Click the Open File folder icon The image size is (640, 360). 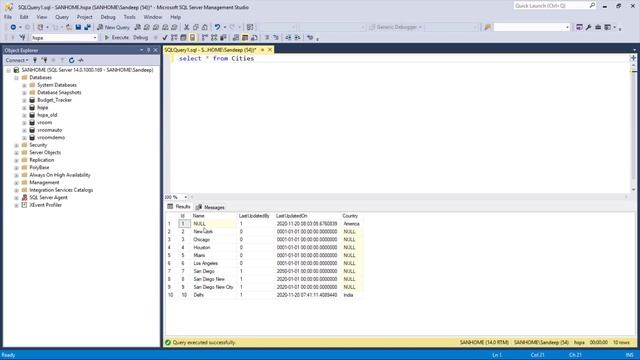tap(69, 27)
